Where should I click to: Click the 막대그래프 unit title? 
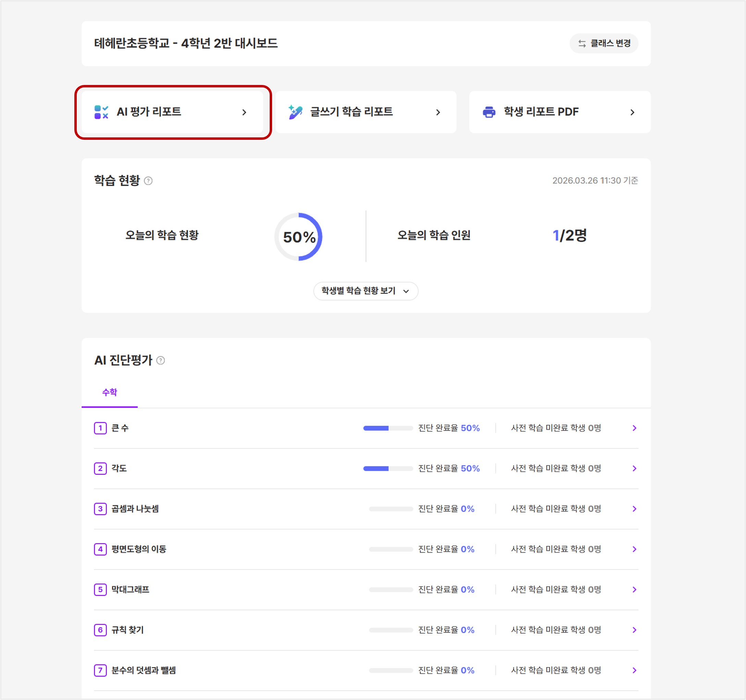[x=130, y=590]
